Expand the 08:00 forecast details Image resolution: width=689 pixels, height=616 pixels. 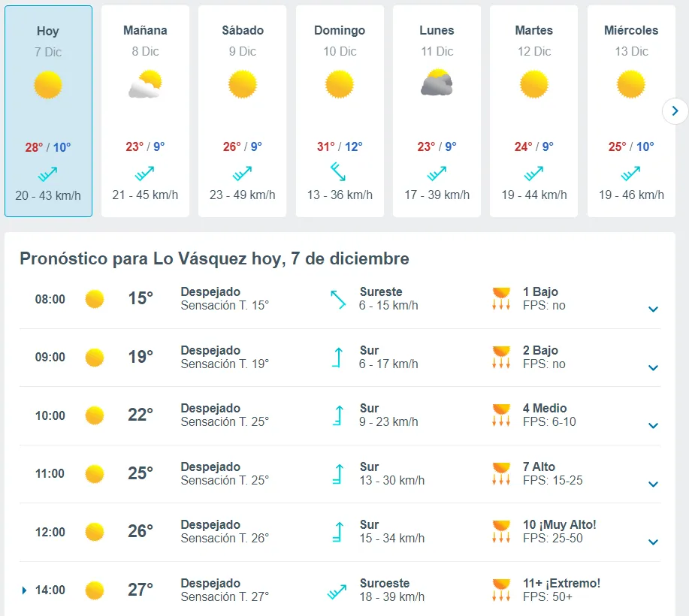pyautogui.click(x=653, y=309)
